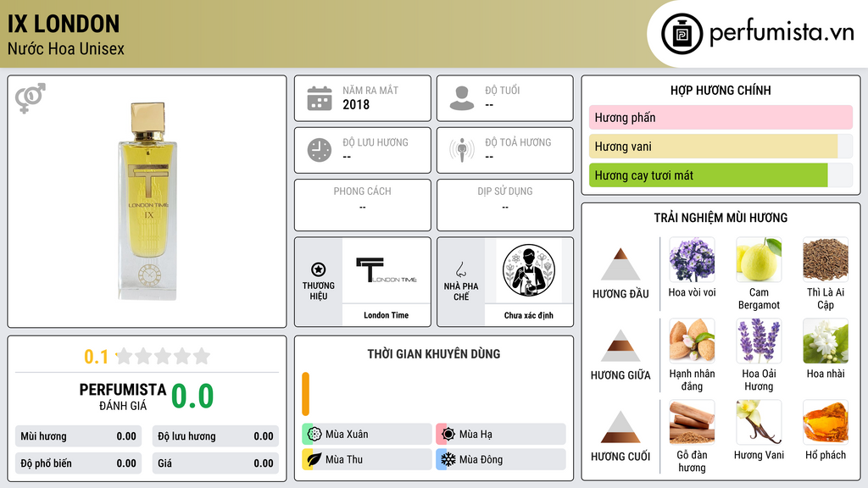Select the Hạnh nhân đắng note image
Image resolution: width=868 pixels, height=488 pixels.
coord(692,341)
